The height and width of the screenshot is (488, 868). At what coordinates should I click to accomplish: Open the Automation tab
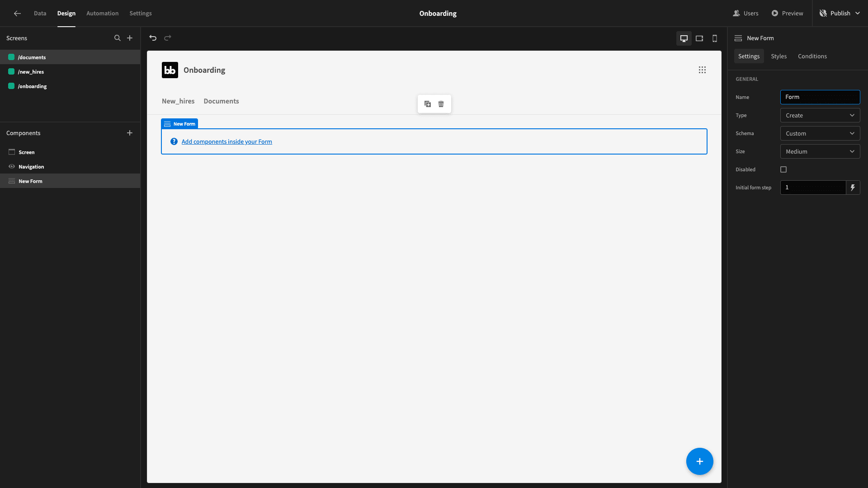click(103, 14)
